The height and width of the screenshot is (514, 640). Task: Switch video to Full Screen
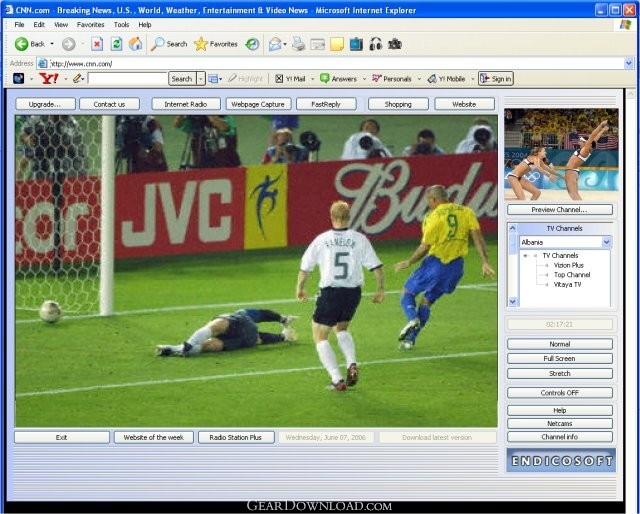click(x=560, y=358)
